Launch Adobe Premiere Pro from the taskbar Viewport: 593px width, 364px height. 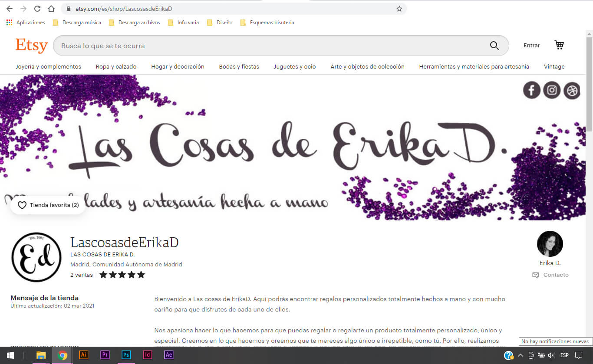[x=105, y=355]
